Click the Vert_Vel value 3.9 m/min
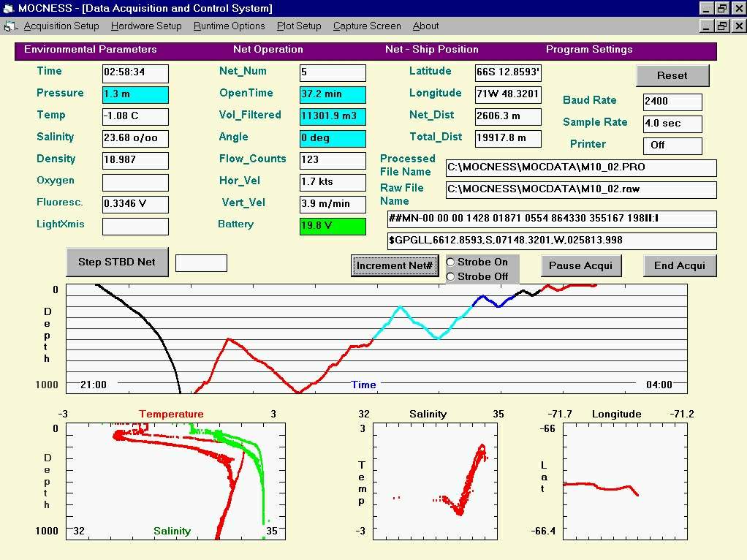The image size is (747, 560). coord(333,205)
